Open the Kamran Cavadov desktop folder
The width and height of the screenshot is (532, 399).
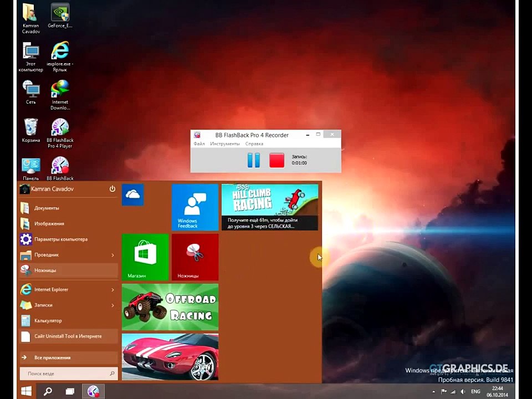(x=31, y=19)
